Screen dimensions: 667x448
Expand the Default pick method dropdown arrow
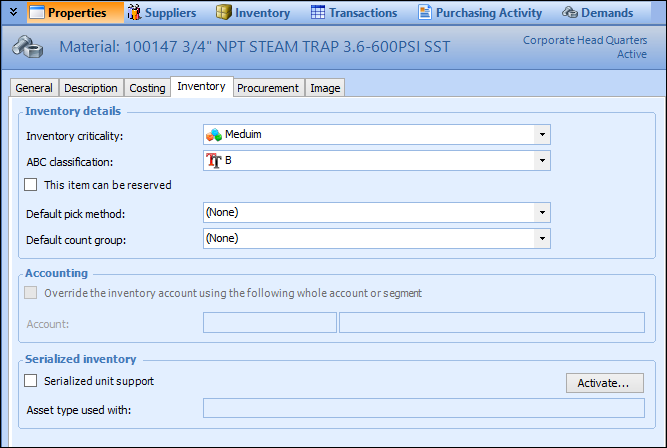542,213
